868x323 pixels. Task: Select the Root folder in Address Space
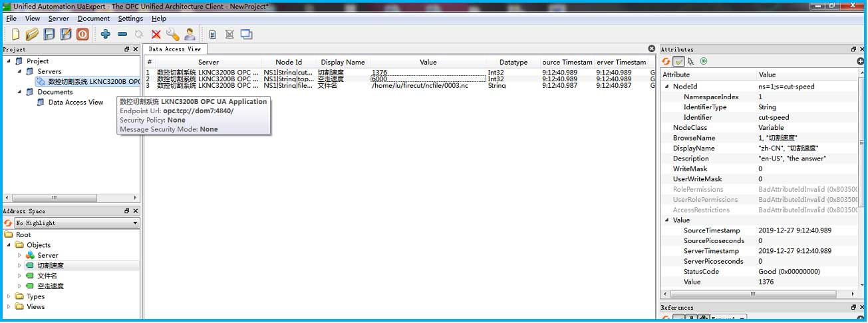(x=23, y=235)
